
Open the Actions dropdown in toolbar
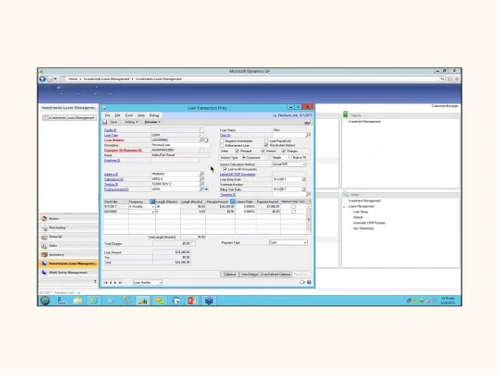131,122
